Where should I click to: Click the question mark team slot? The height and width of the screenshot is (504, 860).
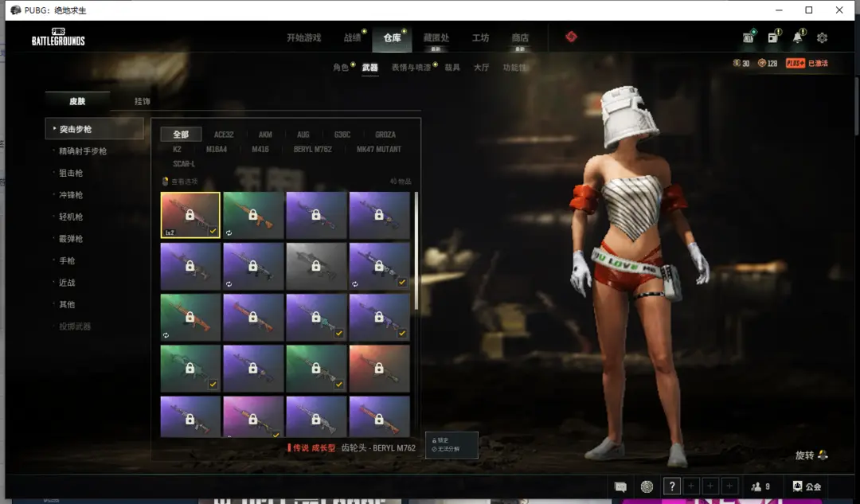(x=672, y=486)
